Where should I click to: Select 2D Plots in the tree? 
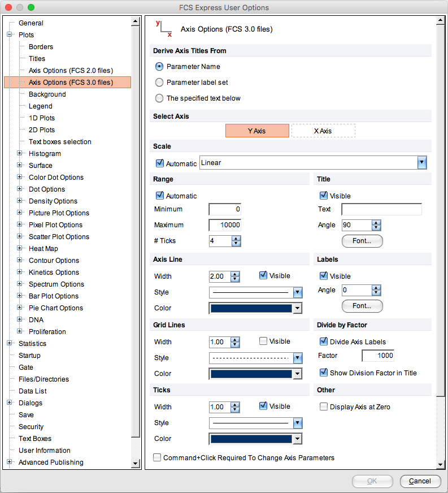click(42, 130)
